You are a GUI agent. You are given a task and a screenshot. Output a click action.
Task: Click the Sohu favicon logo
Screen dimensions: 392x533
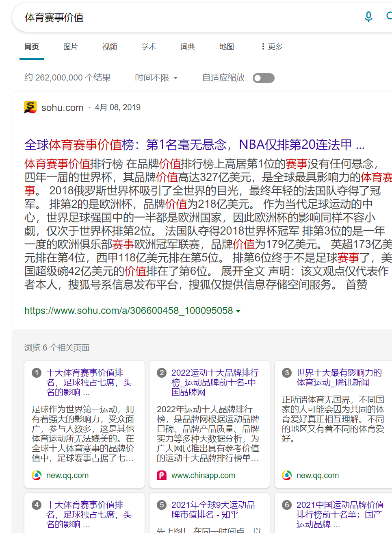(30, 107)
